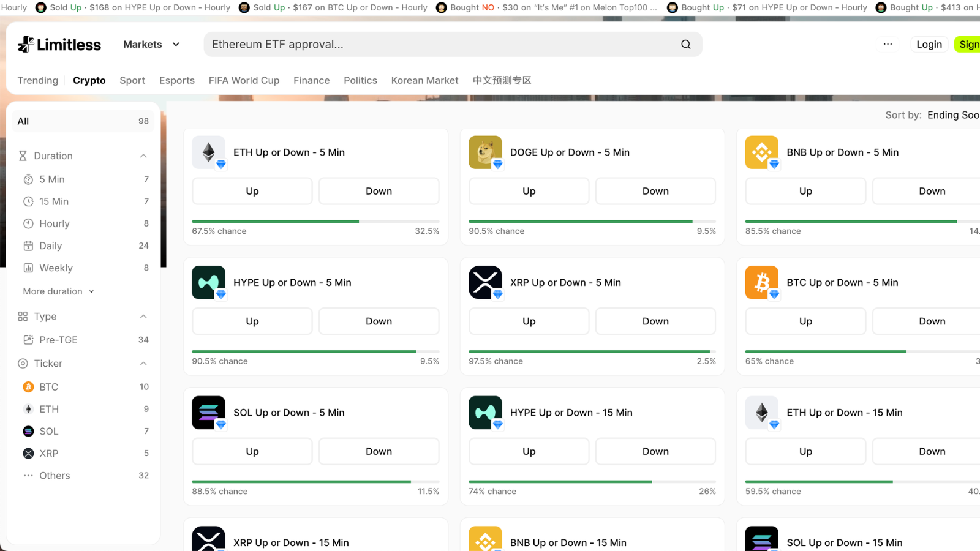Collapse the Type section chevron
This screenshot has width=980, height=551.
click(143, 317)
